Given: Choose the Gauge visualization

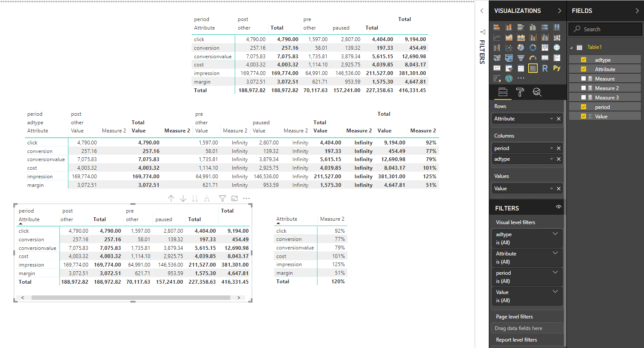Looking at the screenshot, I should point(533,58).
